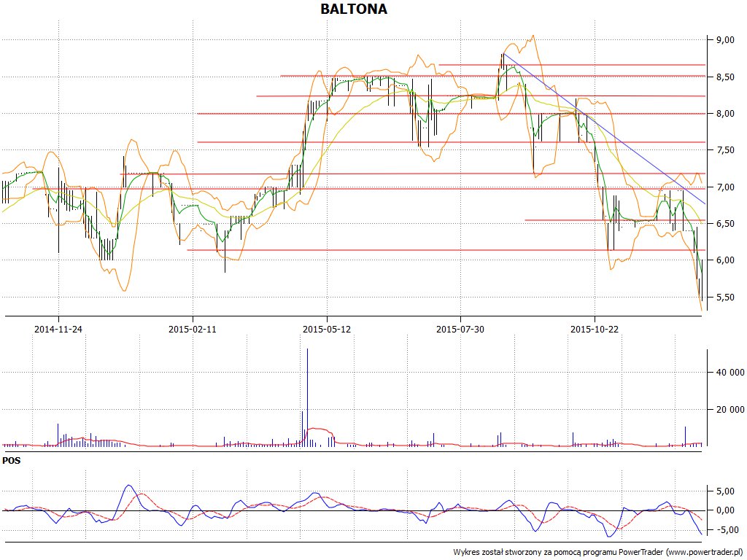
Task: Select the 5,50 price axis label
Action: 725,297
